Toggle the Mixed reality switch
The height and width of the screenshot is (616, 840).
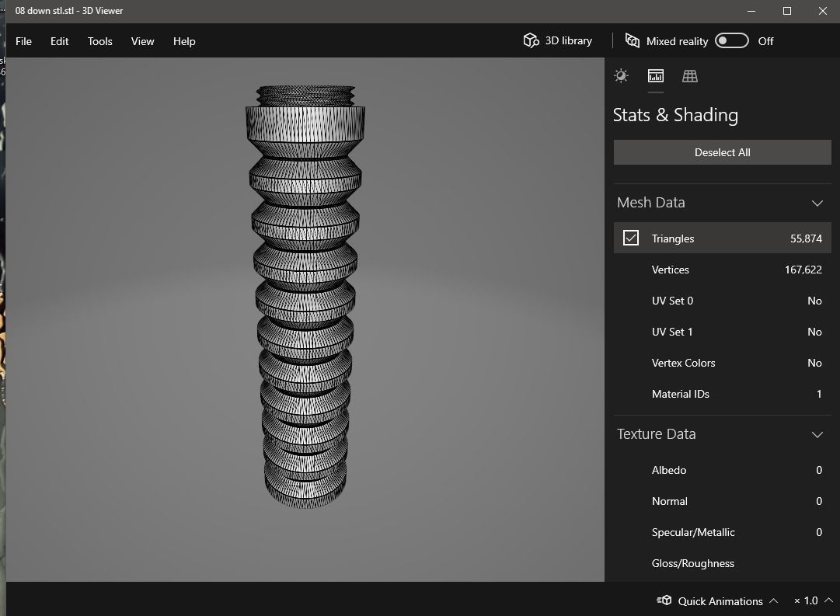[731, 40]
